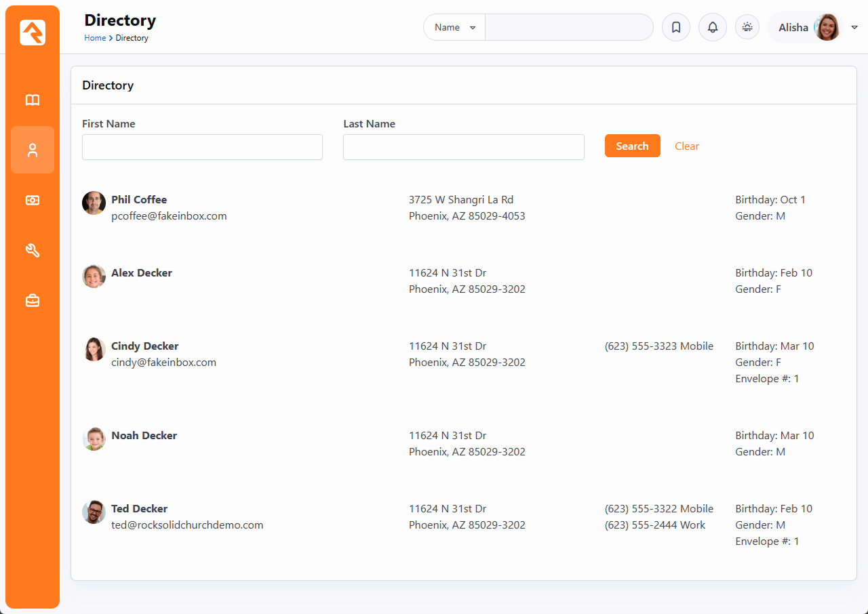The height and width of the screenshot is (614, 868).
Task: Toggle the light/dark theme sun icon
Action: pyautogui.click(x=747, y=28)
